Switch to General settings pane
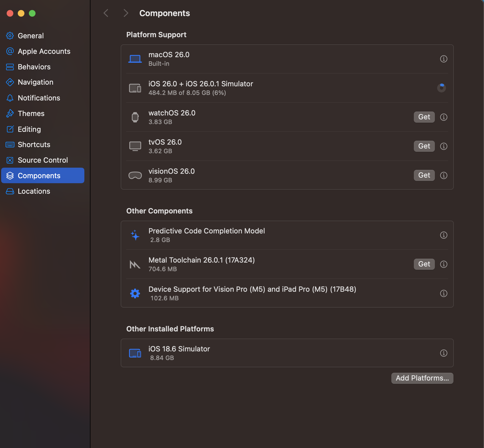The image size is (484, 448). (x=31, y=36)
